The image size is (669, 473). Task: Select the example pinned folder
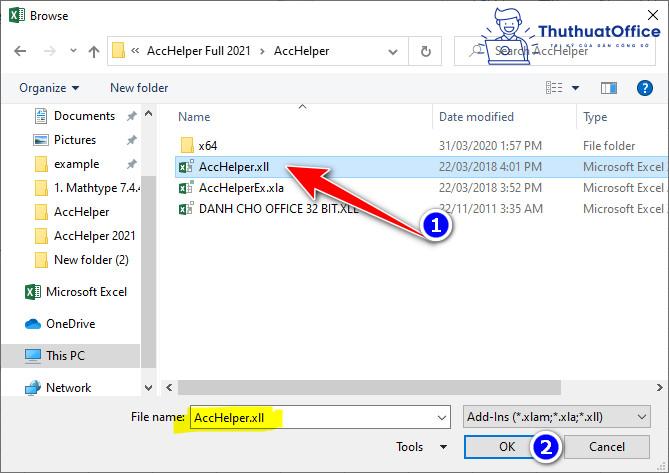point(76,164)
